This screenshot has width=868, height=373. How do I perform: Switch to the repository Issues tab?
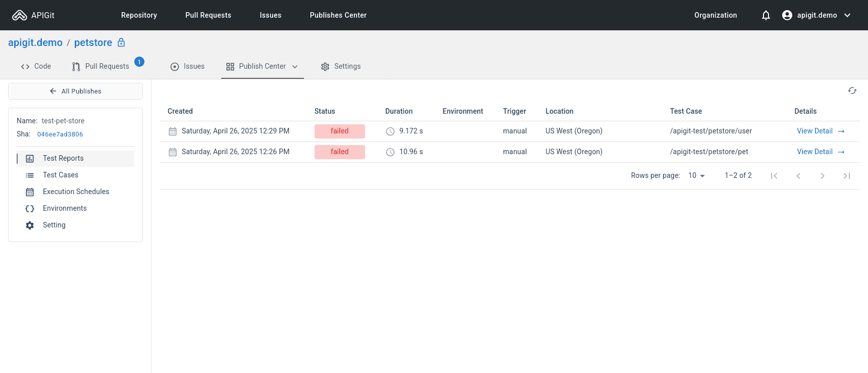pos(187,66)
